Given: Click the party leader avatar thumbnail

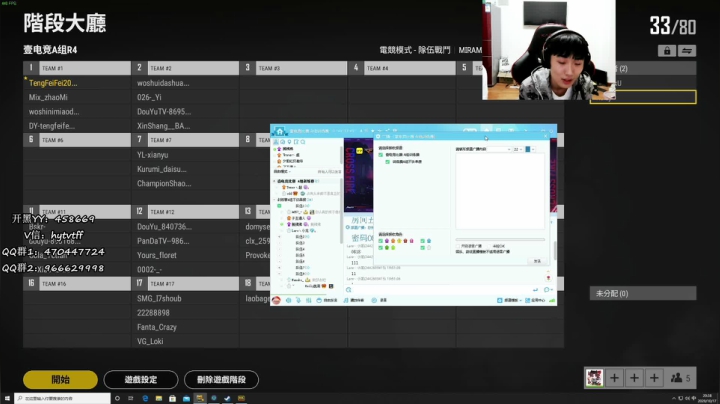Looking at the screenshot, I should (x=594, y=378).
